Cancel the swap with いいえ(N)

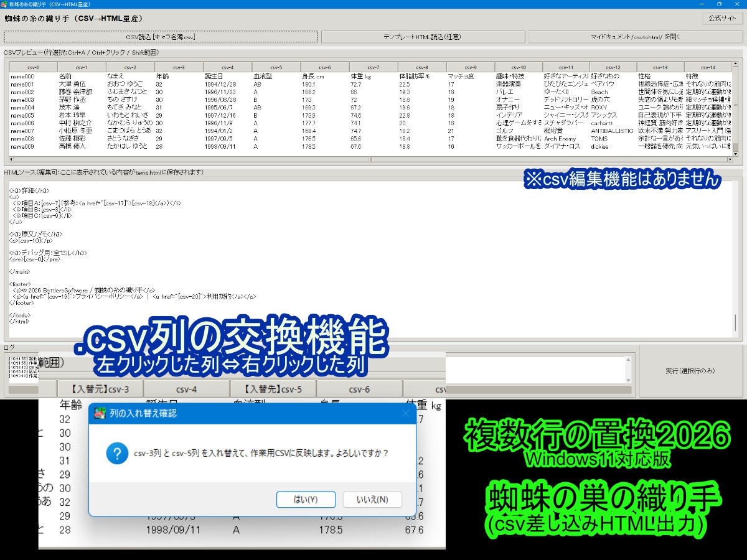click(372, 500)
